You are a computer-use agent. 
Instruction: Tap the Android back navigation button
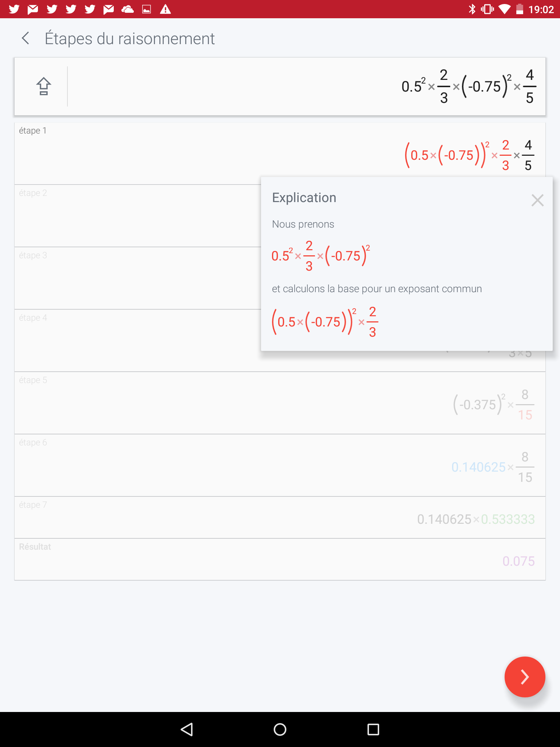pyautogui.click(x=187, y=729)
